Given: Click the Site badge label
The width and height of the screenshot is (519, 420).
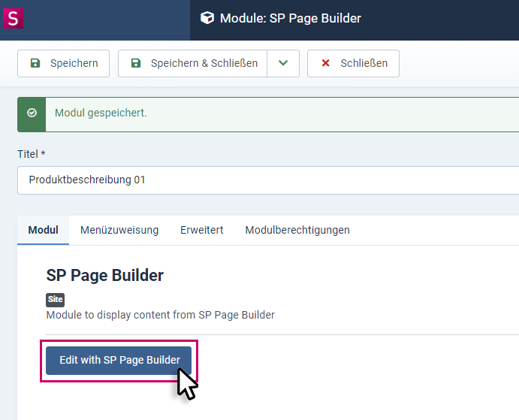Looking at the screenshot, I should point(55,300).
